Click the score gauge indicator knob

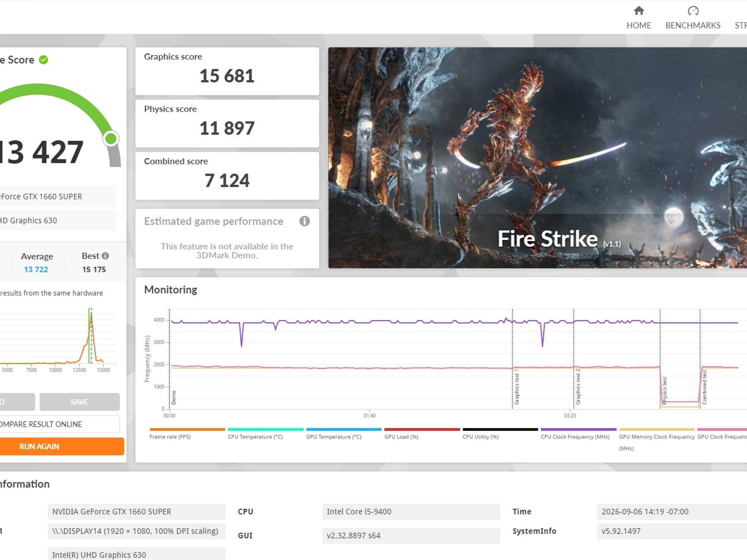(111, 139)
